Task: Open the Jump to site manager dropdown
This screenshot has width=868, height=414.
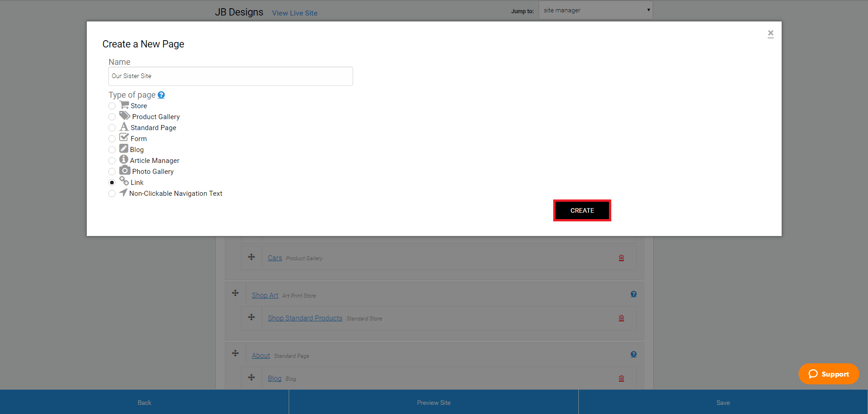Action: point(596,10)
